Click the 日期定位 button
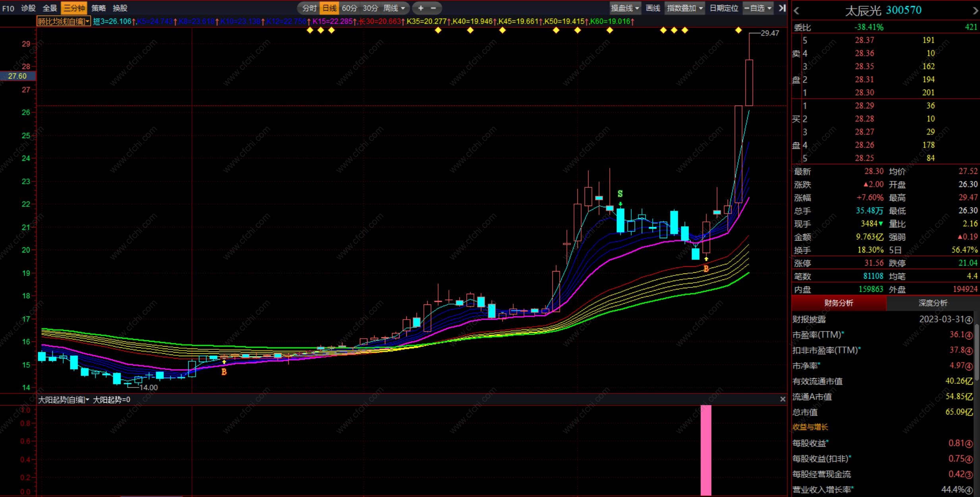Screen dimensions: 980x497 [724, 8]
